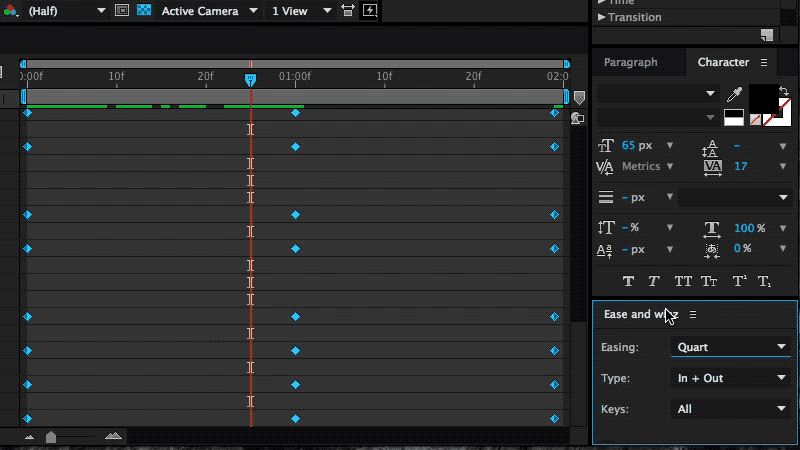
Task: Open the Character panel menu
Action: (764, 62)
